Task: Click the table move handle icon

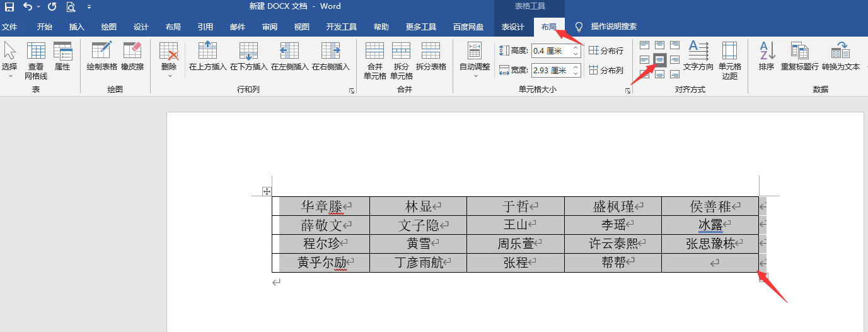Action: pyautogui.click(x=267, y=191)
